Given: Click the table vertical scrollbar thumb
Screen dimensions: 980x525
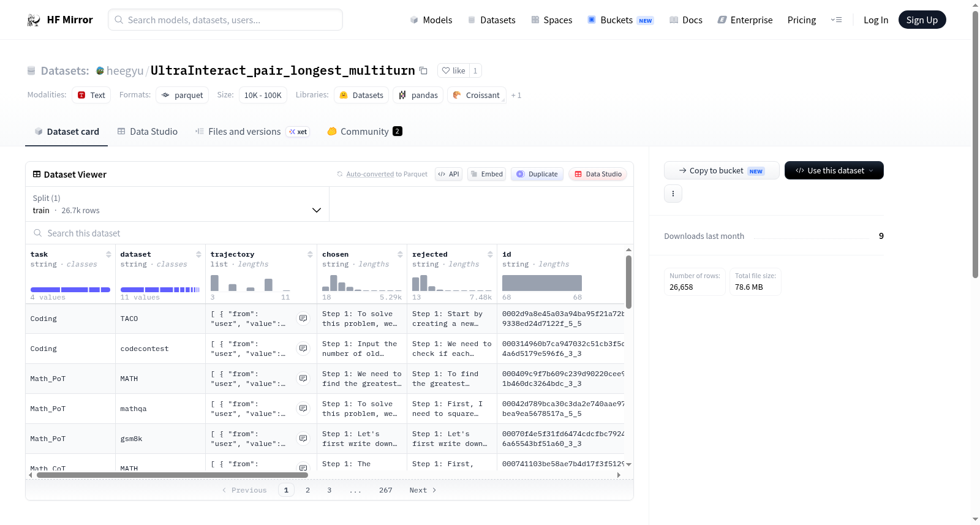Looking at the screenshot, I should [628, 282].
